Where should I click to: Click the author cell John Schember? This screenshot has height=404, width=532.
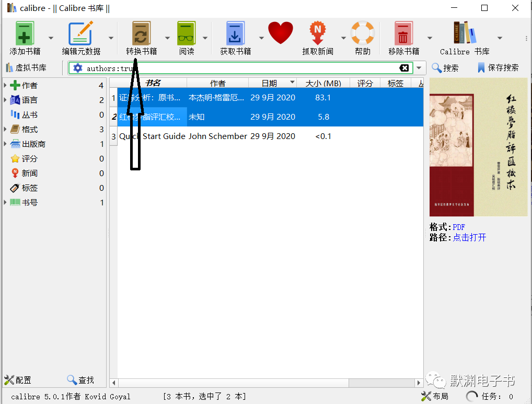coord(217,136)
